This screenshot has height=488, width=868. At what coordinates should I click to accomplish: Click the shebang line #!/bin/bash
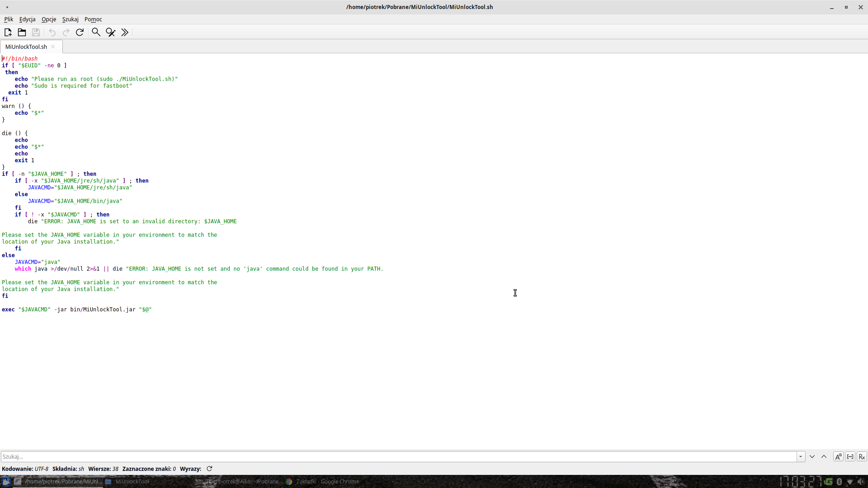tap(20, 58)
